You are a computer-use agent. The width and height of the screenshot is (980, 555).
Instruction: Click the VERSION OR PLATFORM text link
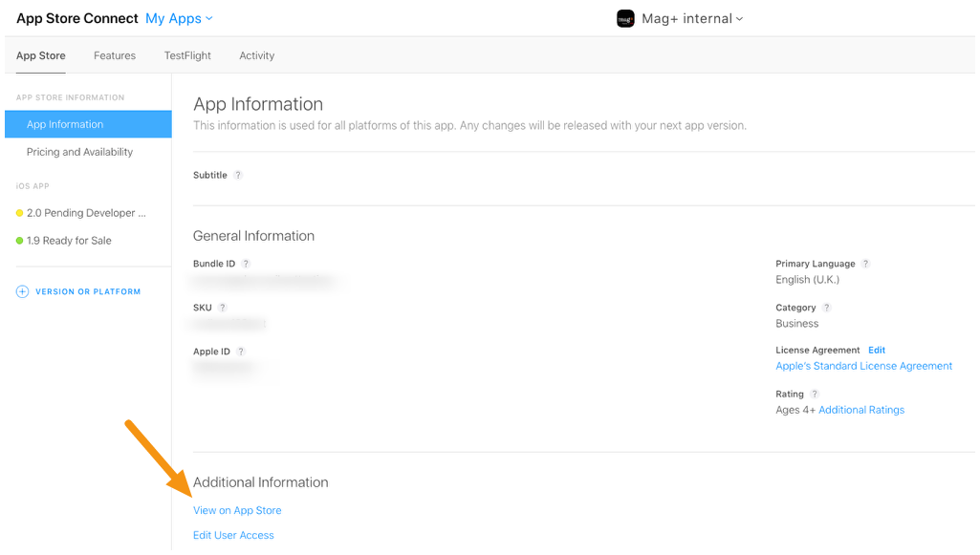(88, 291)
